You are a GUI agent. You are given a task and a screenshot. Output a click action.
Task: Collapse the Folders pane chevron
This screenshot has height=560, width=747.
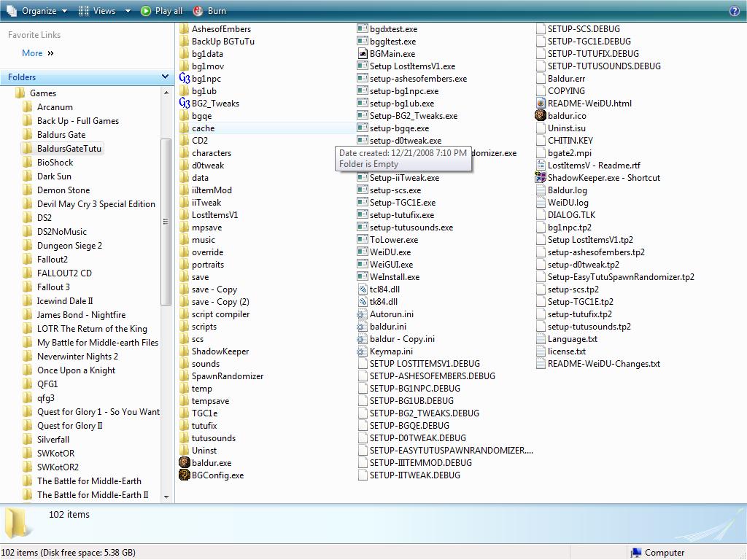tap(165, 77)
